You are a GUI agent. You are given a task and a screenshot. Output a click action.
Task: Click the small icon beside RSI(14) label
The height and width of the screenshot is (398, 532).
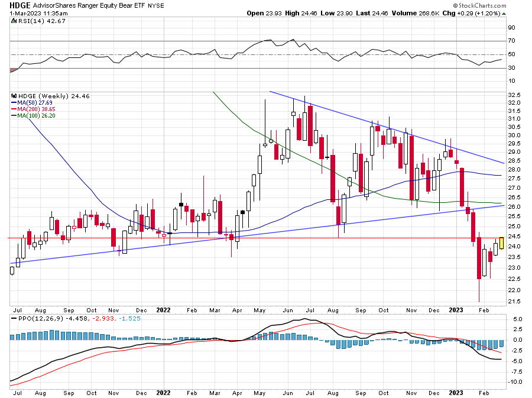(x=14, y=21)
